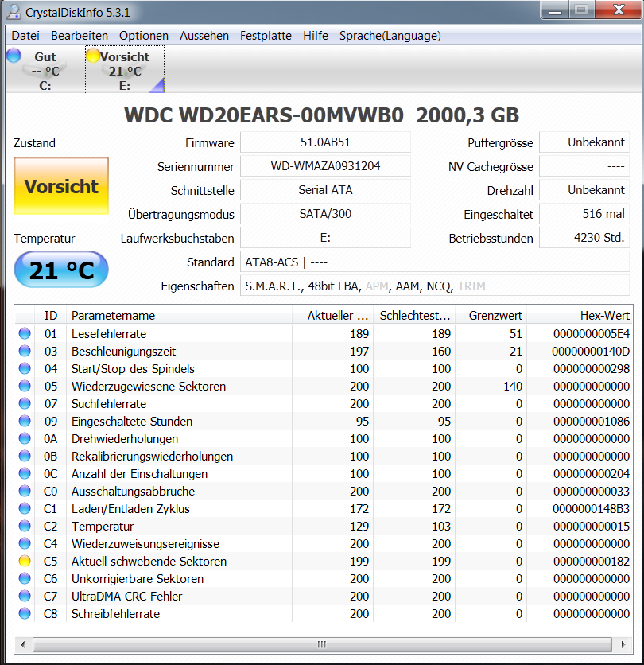Click status orb for C2 Temperatur row

(25, 526)
